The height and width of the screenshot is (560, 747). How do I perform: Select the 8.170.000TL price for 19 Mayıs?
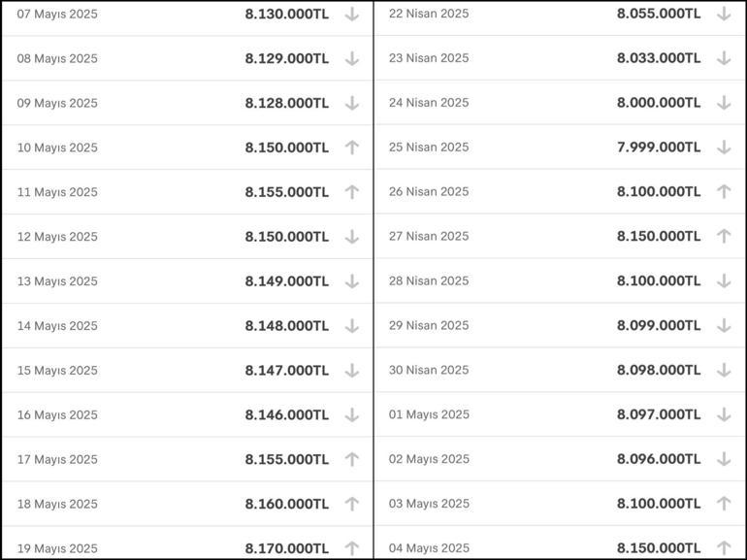(x=287, y=548)
